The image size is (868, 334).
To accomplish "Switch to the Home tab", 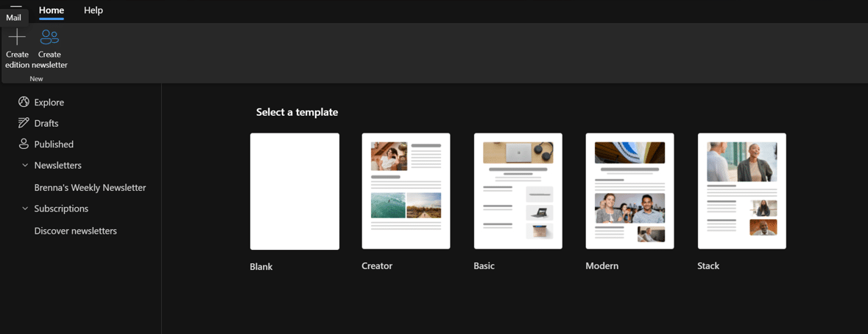I will click(52, 10).
